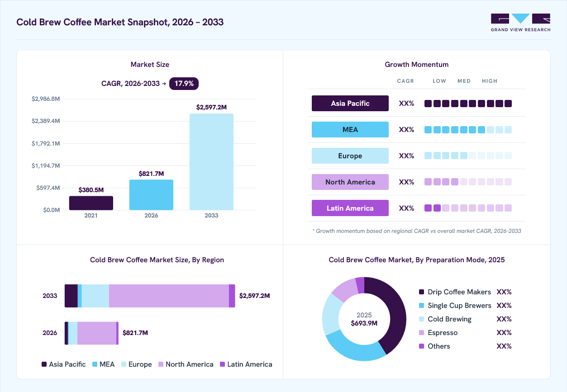Click the Drip Coffee Makers XX% value
The image size is (567, 392).
504,292
